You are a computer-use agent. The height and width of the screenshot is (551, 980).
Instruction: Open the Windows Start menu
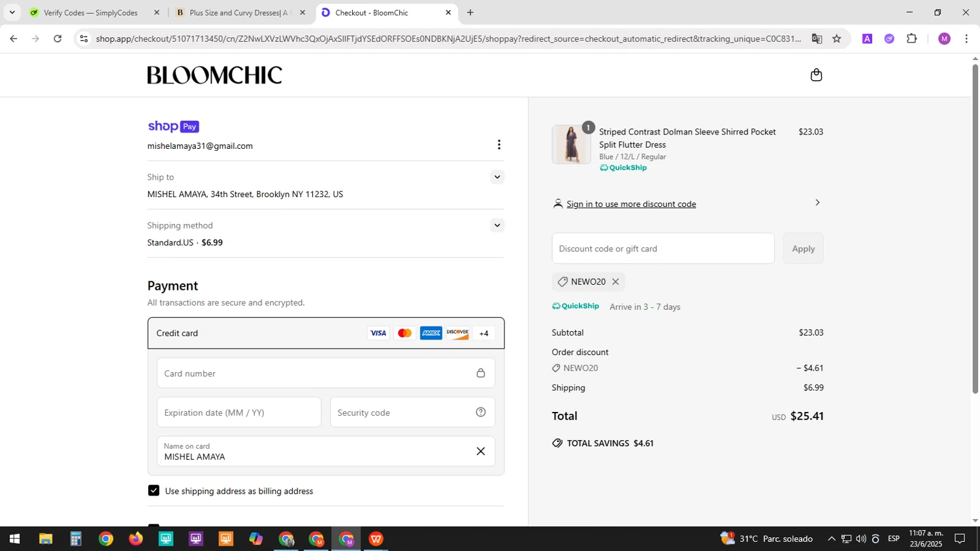[14, 539]
